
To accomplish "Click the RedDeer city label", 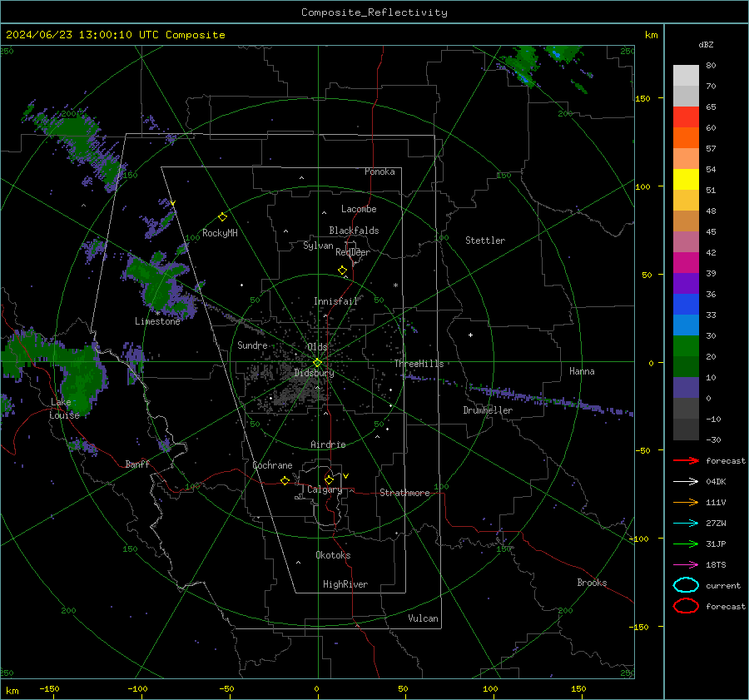I will point(353,252).
